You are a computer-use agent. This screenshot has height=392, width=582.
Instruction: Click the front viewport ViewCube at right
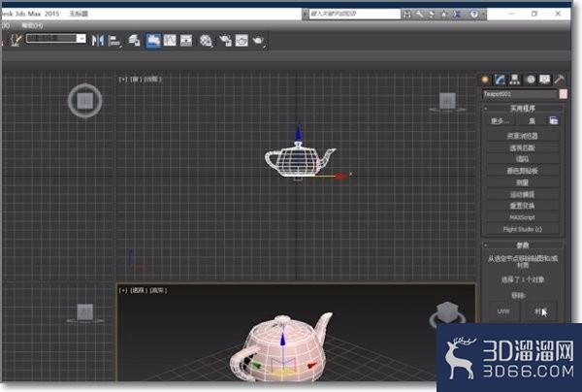[x=447, y=102]
